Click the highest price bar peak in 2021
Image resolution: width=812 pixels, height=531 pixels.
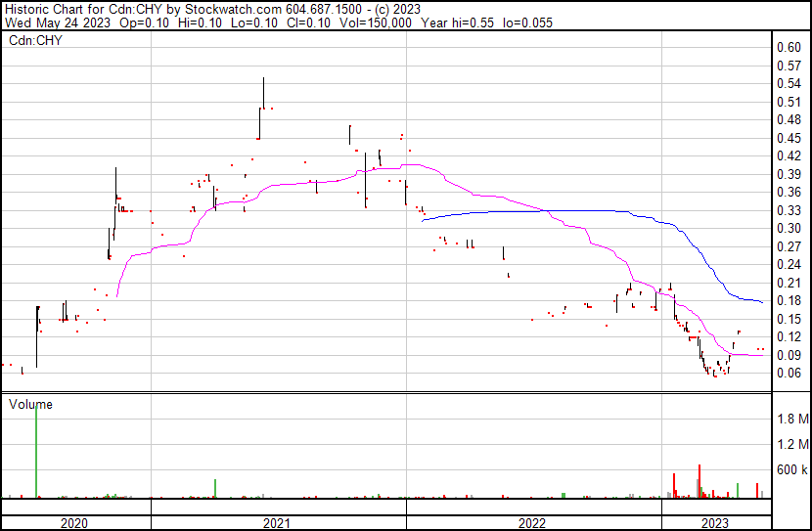(263, 80)
